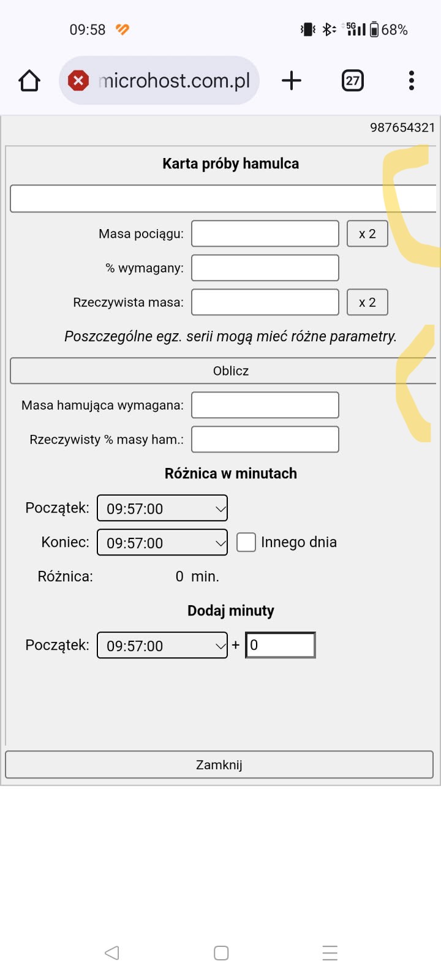The height and width of the screenshot is (980, 441).
Task: Click x 2 beside Masa pociągu
Action: (x=367, y=233)
